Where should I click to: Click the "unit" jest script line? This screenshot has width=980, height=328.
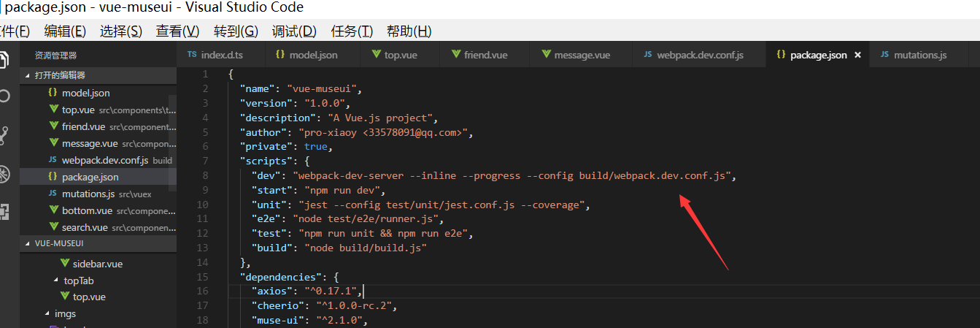pyautogui.click(x=420, y=205)
